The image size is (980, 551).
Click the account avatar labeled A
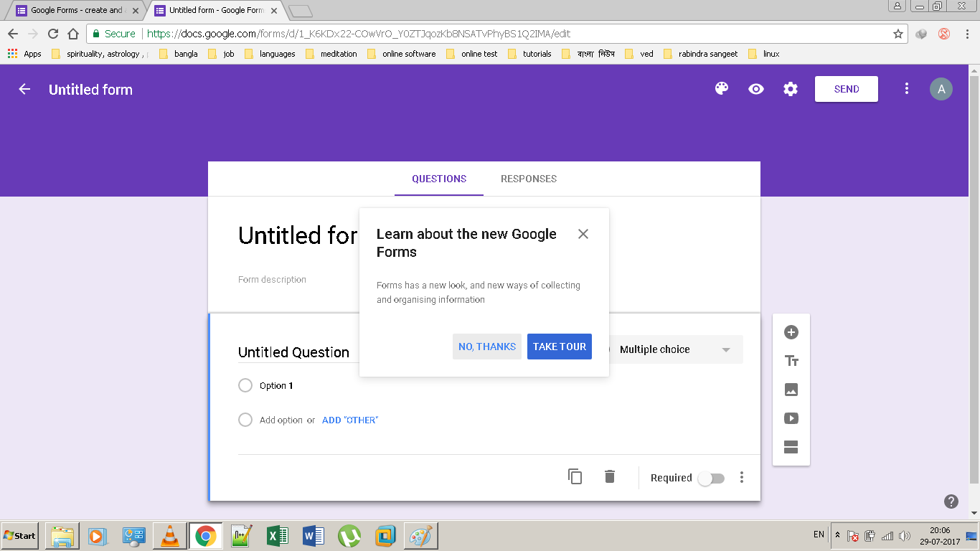(x=941, y=89)
